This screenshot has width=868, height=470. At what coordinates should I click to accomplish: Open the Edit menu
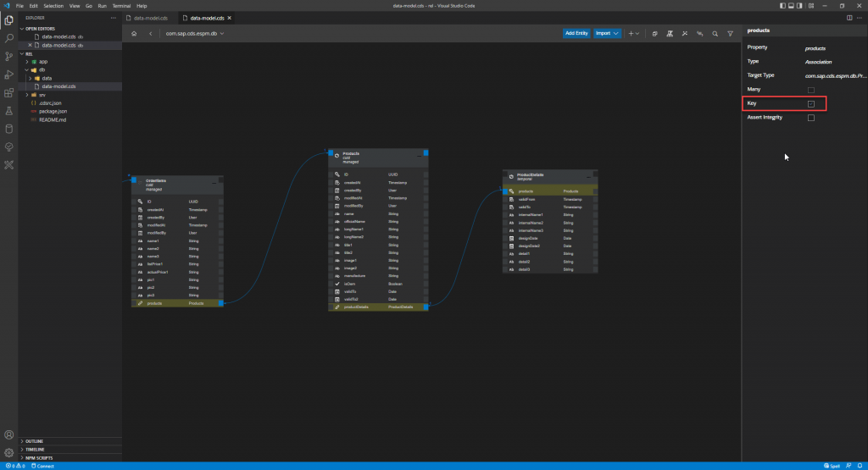coord(33,6)
